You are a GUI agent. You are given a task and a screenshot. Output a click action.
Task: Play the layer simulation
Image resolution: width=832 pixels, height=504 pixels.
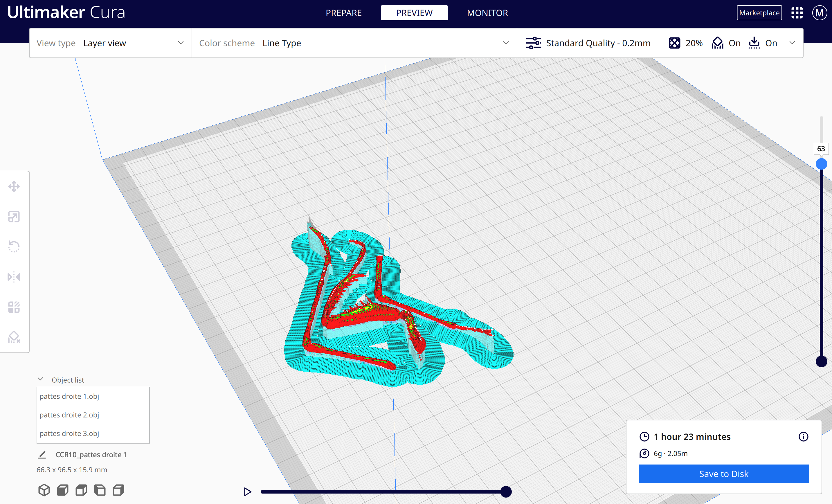click(248, 492)
